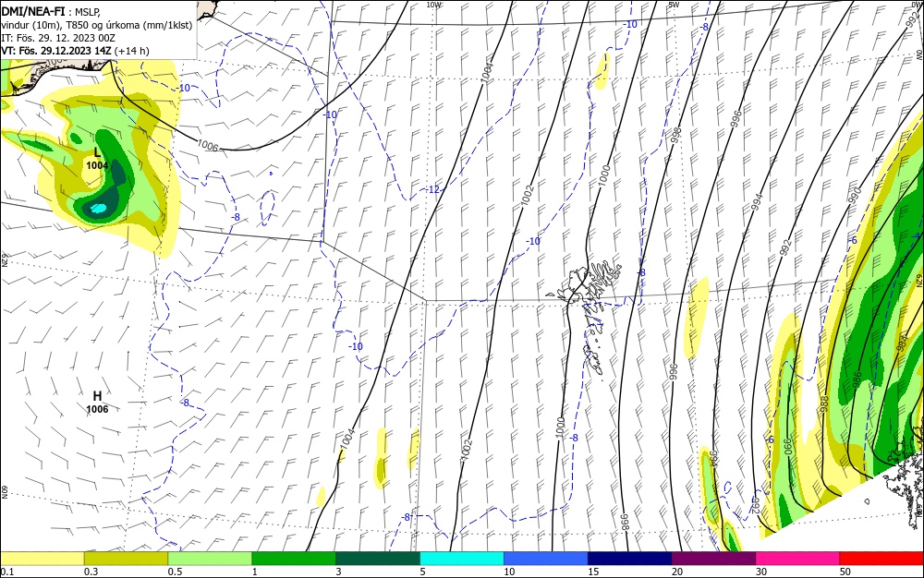This screenshot has width=924, height=578.
Task: Click the legend value '20'
Action: coord(677,572)
